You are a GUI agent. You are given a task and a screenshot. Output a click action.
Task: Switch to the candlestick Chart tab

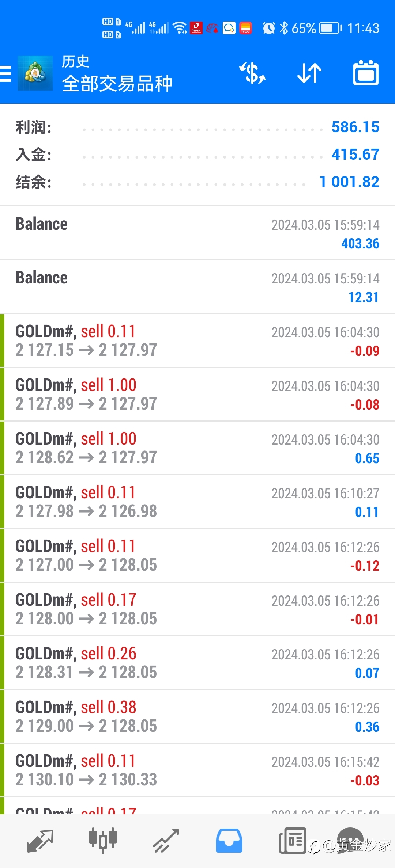103,841
